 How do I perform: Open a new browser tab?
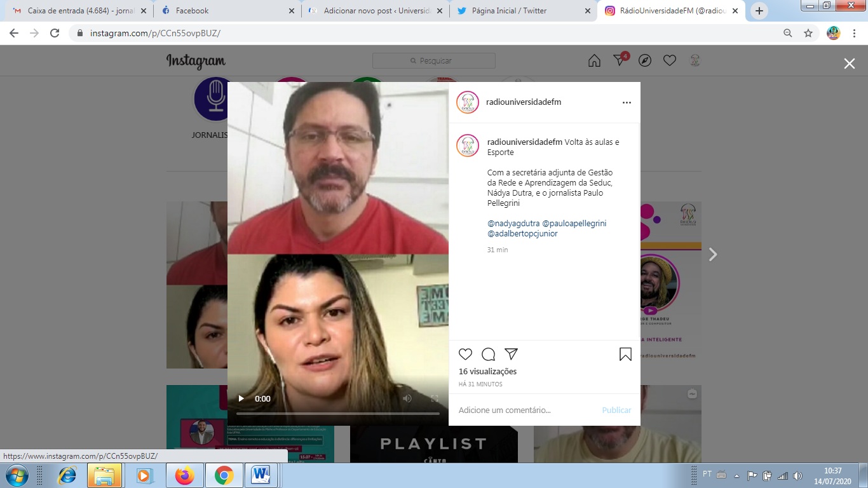(759, 11)
